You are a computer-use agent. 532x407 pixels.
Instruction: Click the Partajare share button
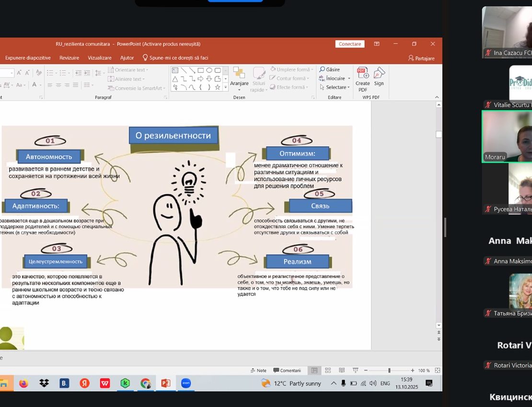421,58
